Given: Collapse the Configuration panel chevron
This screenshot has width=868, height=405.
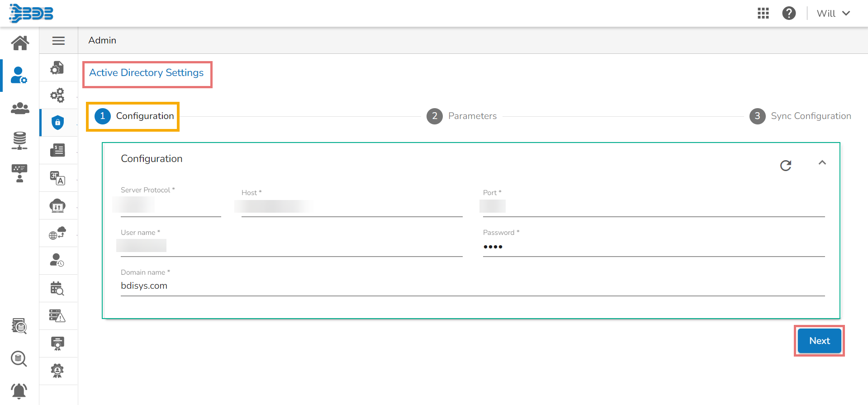Looking at the screenshot, I should 822,162.
